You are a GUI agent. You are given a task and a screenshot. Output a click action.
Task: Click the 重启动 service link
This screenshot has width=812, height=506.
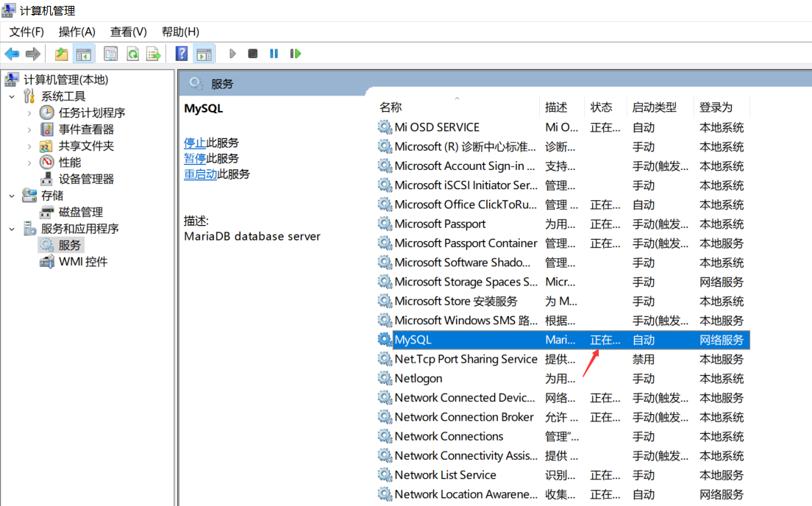[x=200, y=174]
